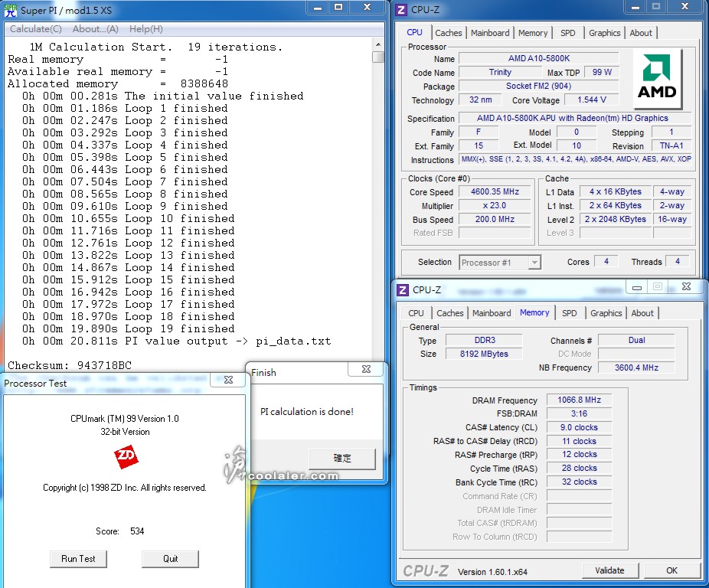Open About tab in top CPU-Z

click(641, 33)
